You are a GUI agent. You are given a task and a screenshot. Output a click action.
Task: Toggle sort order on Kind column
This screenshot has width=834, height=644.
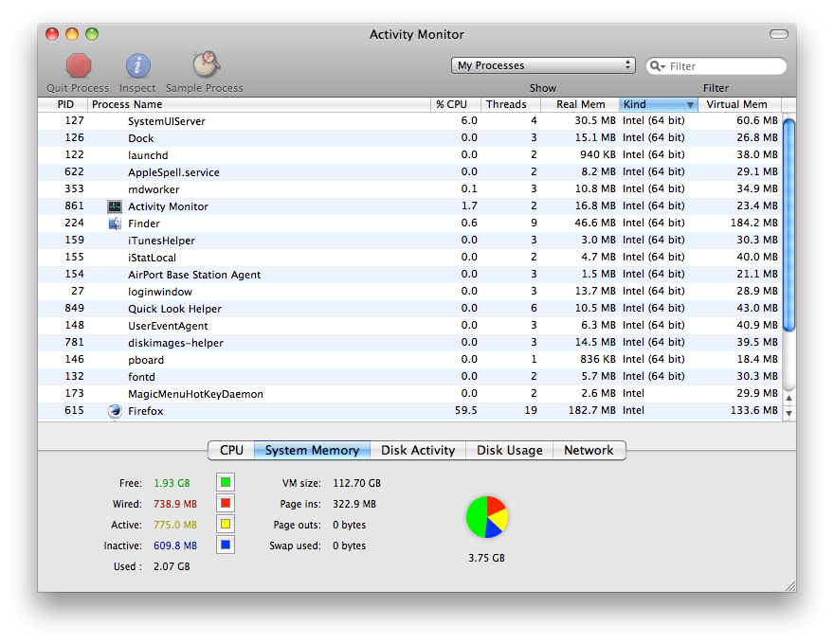[659, 104]
